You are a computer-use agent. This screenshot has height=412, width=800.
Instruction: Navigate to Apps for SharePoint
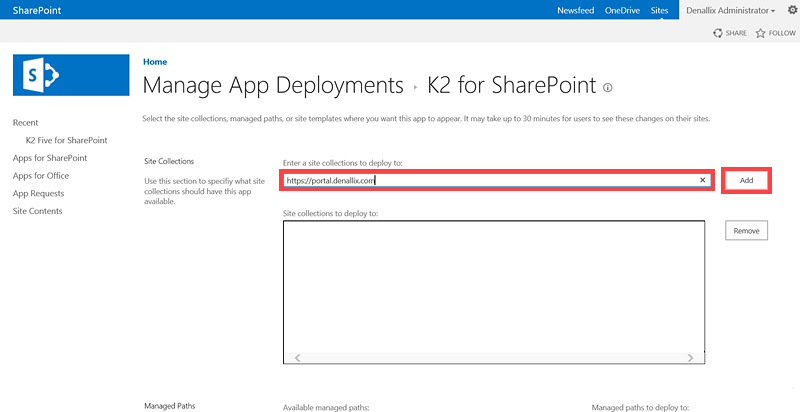[x=49, y=158]
